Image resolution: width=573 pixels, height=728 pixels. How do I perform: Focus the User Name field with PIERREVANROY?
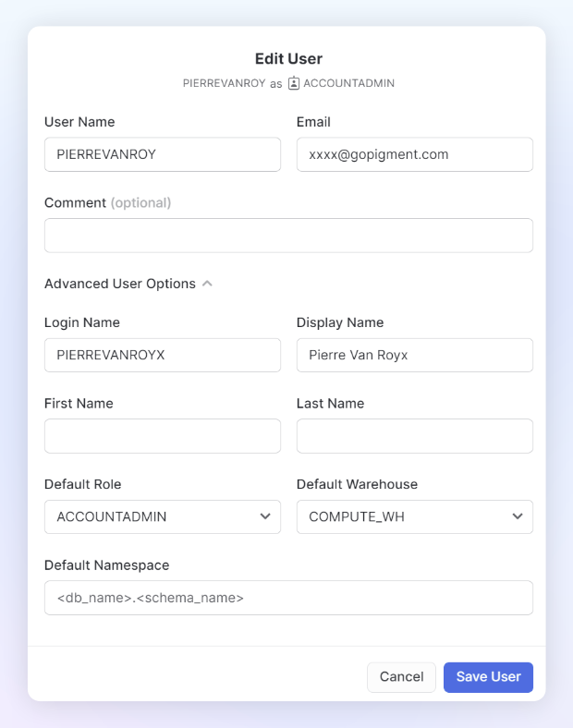click(x=163, y=154)
